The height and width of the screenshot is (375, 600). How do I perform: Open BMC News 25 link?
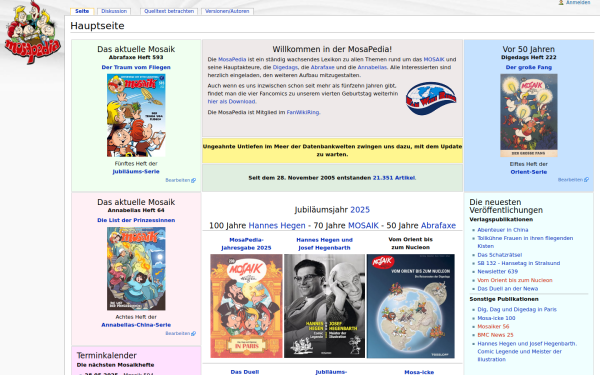coord(495,335)
